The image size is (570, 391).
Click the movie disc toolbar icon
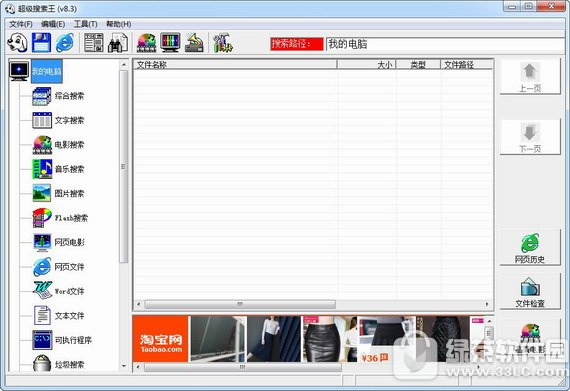coord(146,43)
